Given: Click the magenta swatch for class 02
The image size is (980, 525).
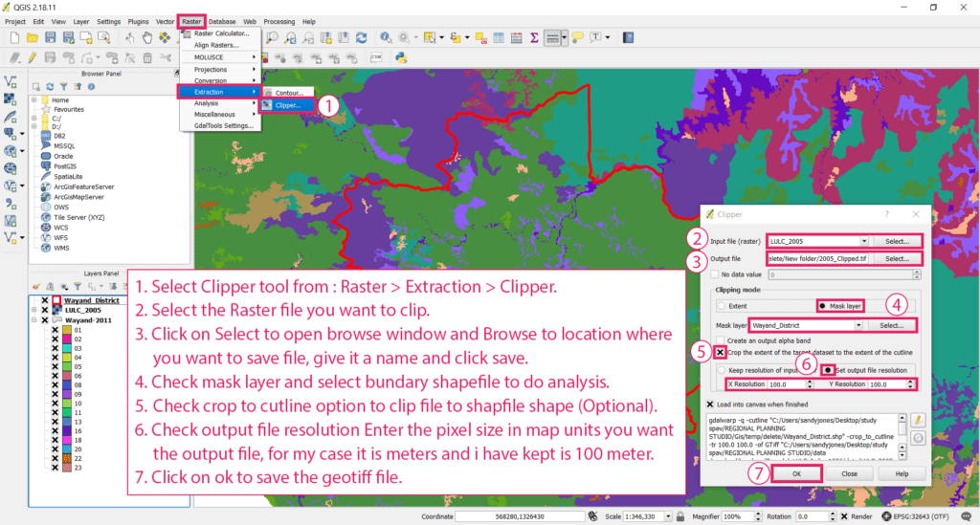Looking at the screenshot, I should (66, 339).
